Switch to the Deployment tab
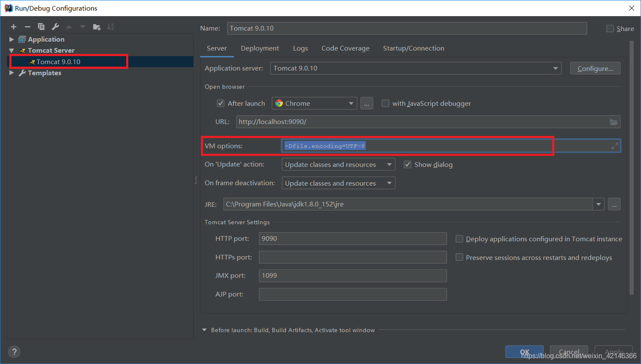641x364 pixels. [x=260, y=48]
